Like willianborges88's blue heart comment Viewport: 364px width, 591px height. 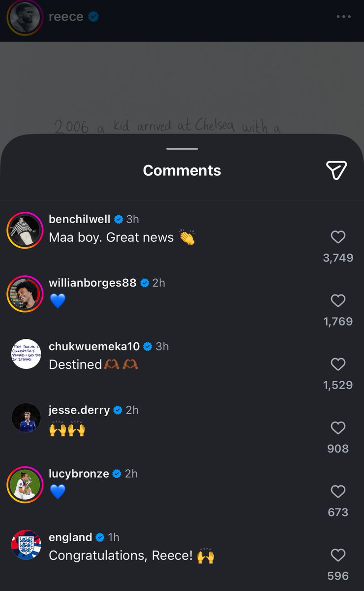(338, 301)
